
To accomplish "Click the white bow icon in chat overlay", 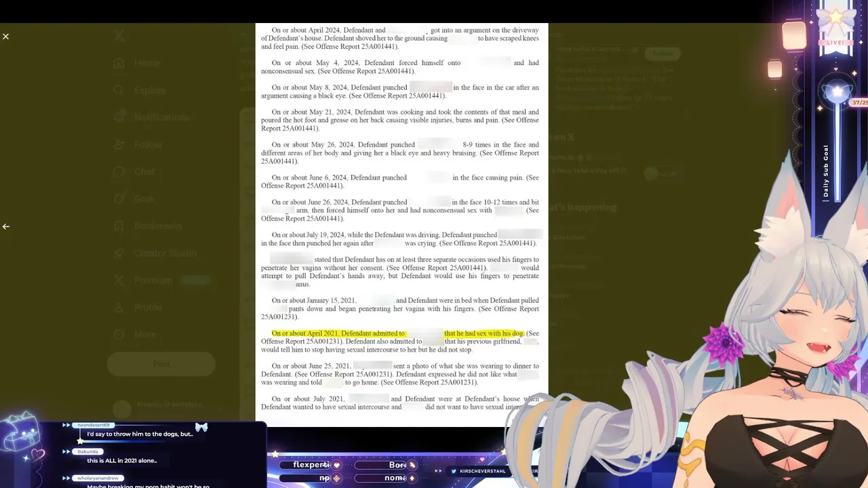I will pos(201,427).
